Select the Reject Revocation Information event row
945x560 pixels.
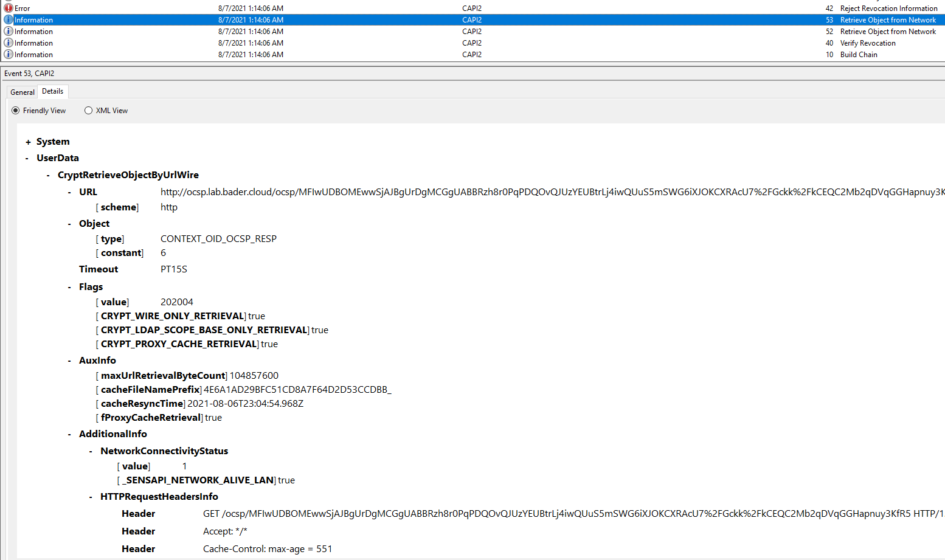pos(426,8)
